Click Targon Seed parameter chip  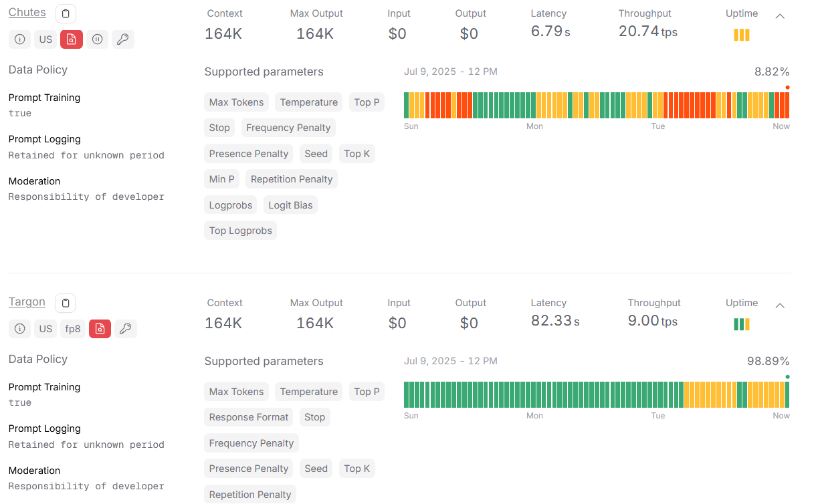point(316,469)
